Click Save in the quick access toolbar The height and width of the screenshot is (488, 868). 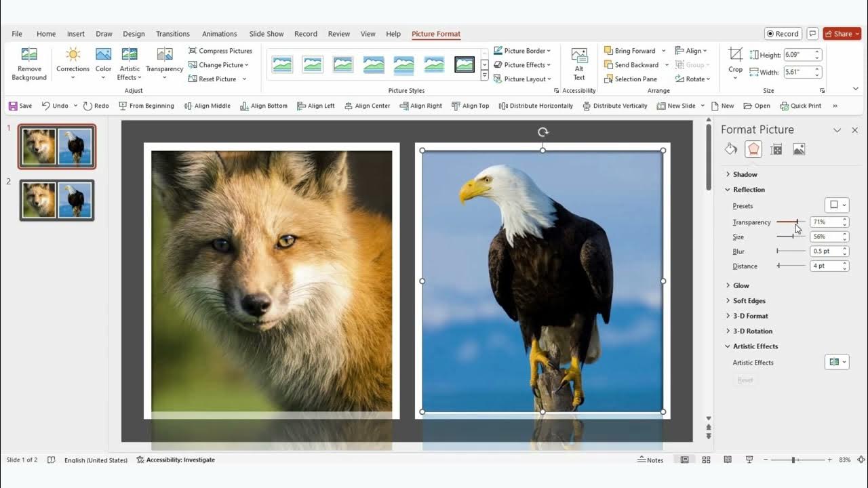(20, 106)
